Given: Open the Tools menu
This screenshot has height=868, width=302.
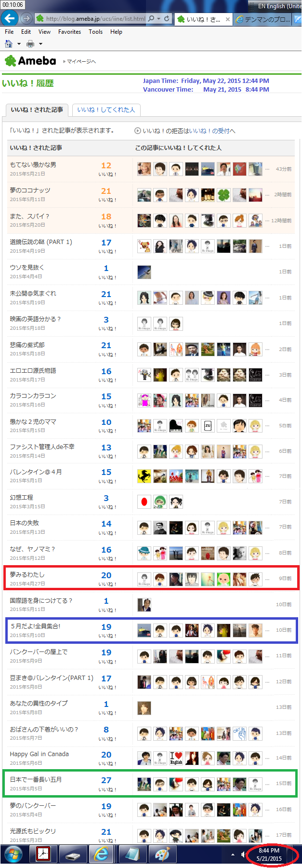Looking at the screenshot, I should click(x=95, y=32).
